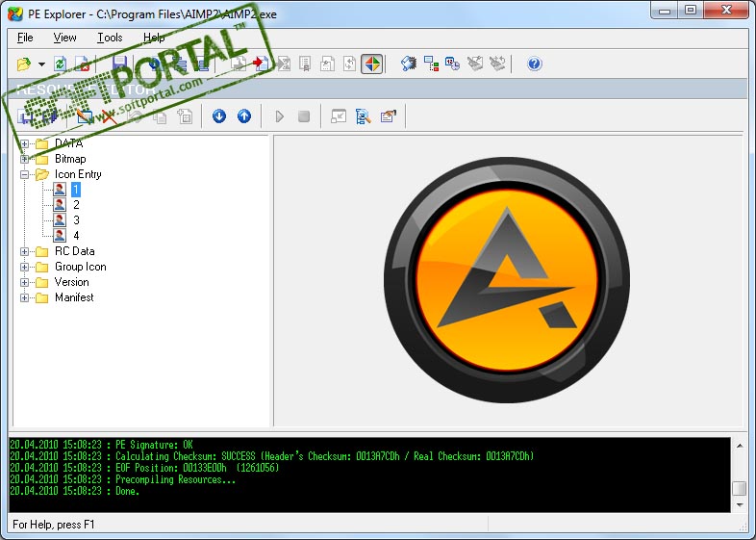The image size is (756, 540).
Task: Expand the Manifest folder node
Action: point(24,297)
